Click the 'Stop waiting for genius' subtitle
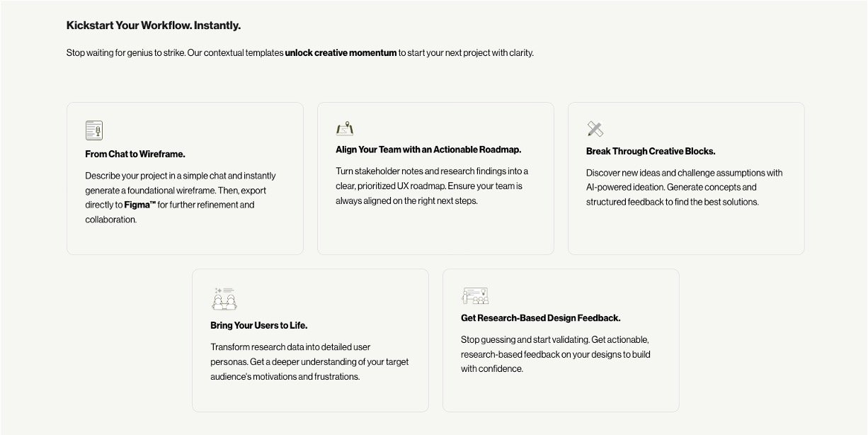Image resolution: width=868 pixels, height=435 pixels. tap(175, 52)
